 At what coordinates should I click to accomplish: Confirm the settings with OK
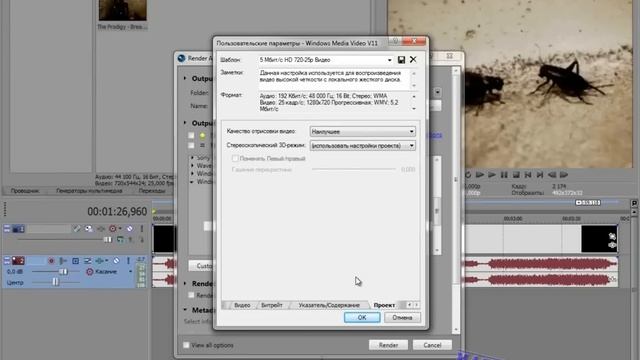pos(362,318)
